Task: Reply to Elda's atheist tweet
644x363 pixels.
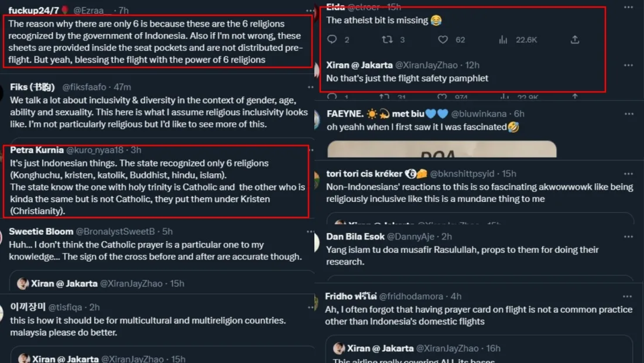Action: pos(332,40)
